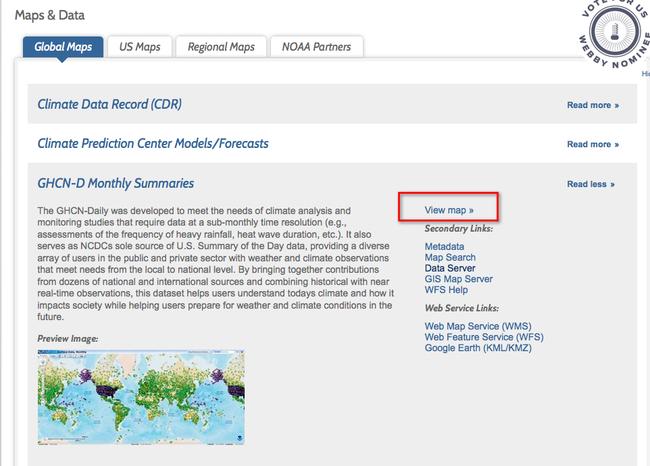This screenshot has height=466, width=650.
Task: Collapse GHCN-D section with Read less
Action: tap(590, 184)
